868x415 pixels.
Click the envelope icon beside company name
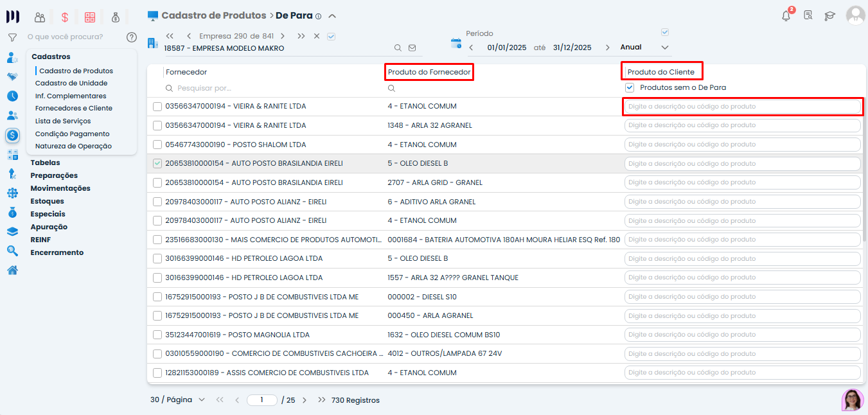(x=412, y=48)
